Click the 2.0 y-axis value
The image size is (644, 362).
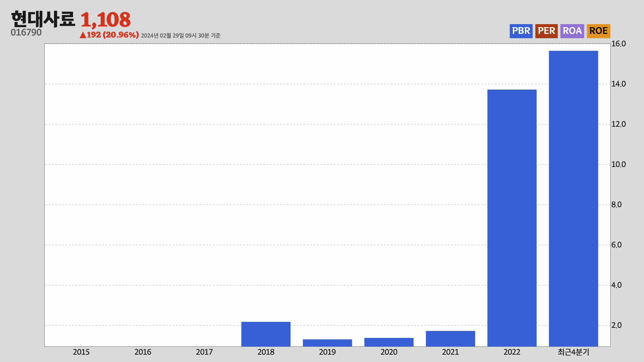[x=616, y=325]
